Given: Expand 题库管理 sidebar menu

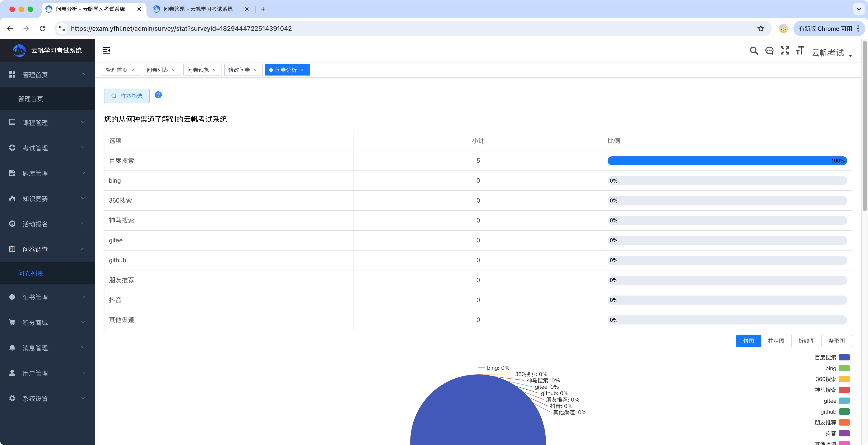Looking at the screenshot, I should tap(47, 173).
